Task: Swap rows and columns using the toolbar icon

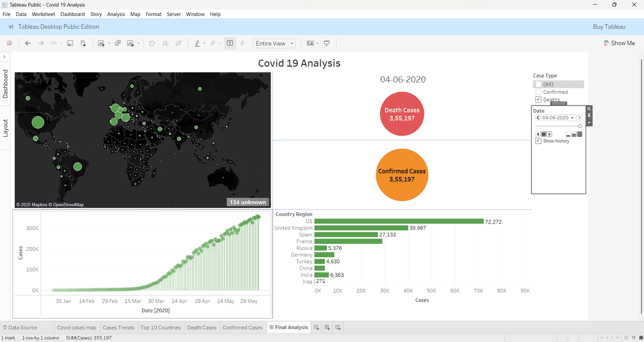Action: pos(152,43)
